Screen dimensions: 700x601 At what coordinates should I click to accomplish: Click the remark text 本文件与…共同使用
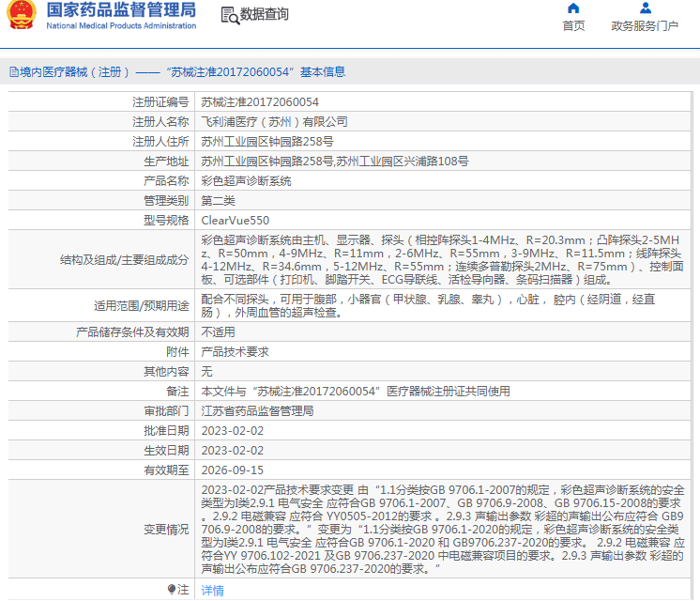point(356,391)
